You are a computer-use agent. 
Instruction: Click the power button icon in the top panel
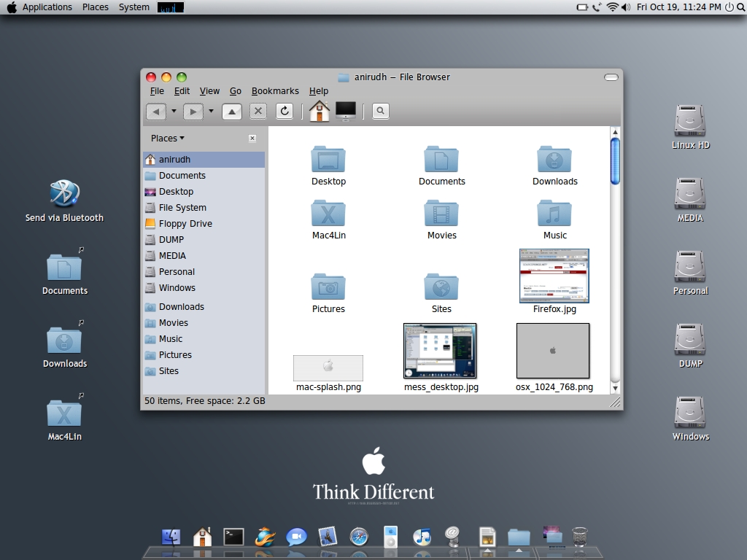(x=729, y=7)
